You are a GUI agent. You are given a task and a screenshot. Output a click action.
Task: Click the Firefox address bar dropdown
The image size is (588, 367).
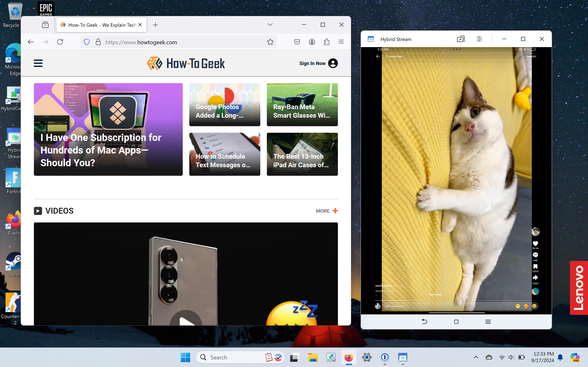point(270,24)
